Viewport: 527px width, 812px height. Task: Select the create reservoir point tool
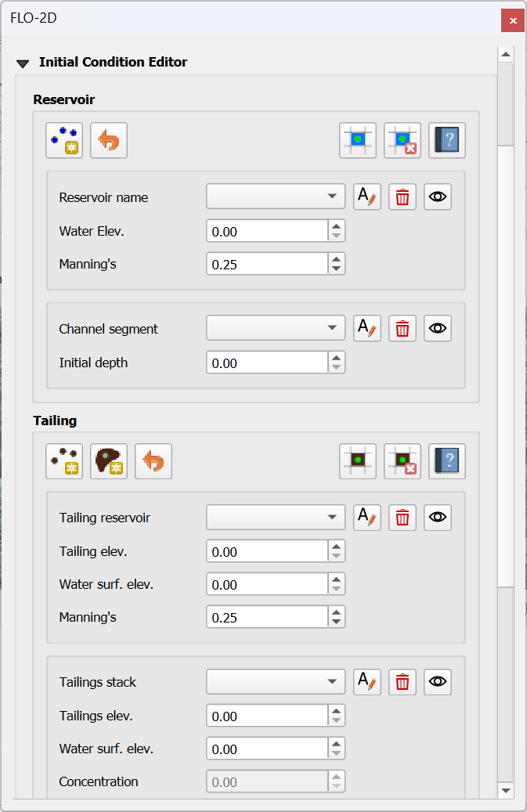pyautogui.click(x=63, y=140)
